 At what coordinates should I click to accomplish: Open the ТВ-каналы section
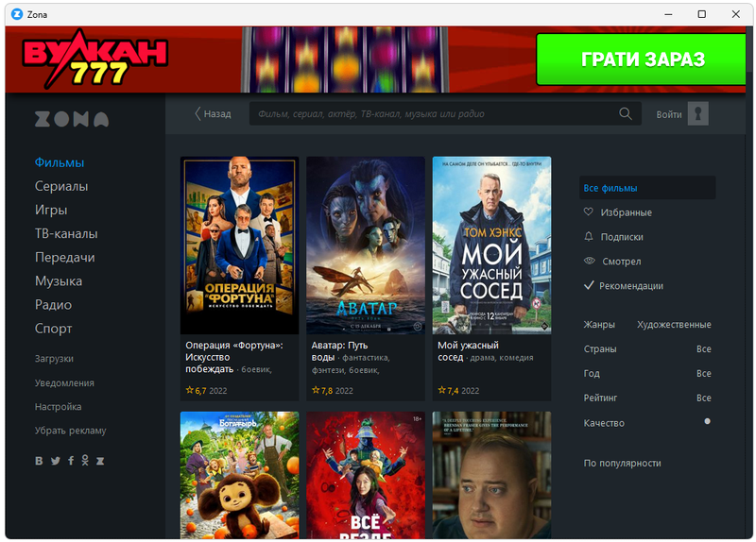coord(66,233)
